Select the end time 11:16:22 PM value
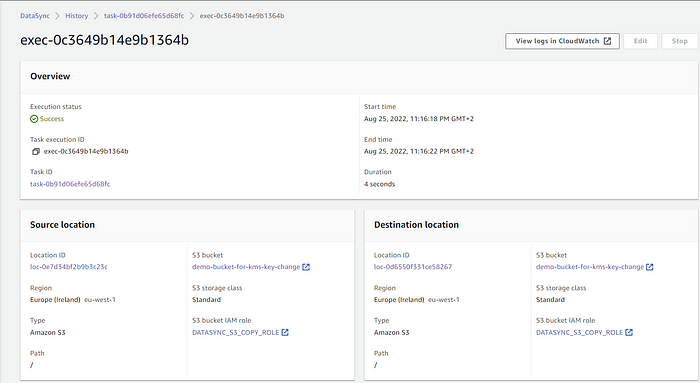Screen dimensions: 700x383 (x=419, y=151)
